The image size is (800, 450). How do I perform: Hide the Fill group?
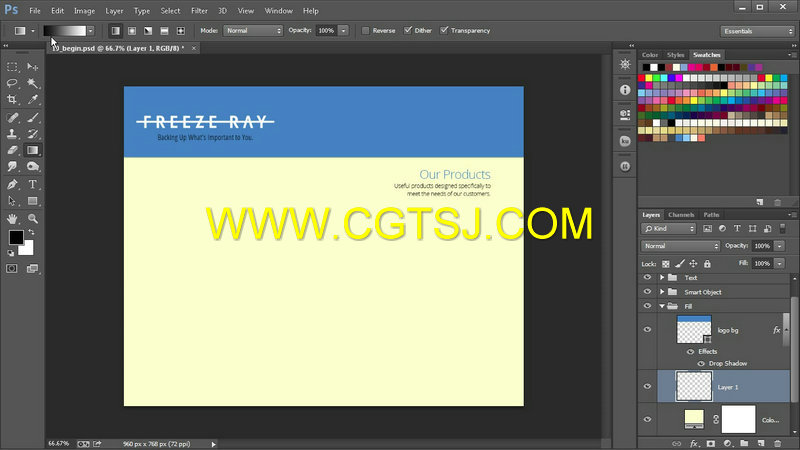647,306
